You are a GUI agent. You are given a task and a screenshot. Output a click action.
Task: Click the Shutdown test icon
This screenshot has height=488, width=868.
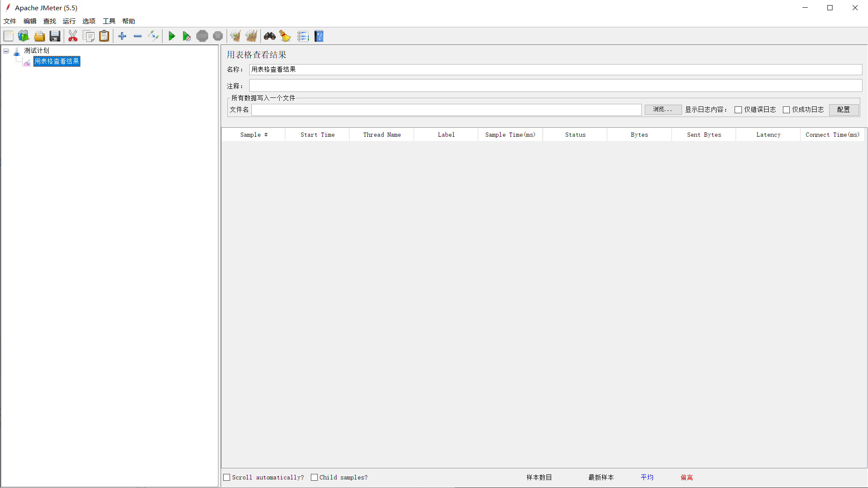pos(218,36)
